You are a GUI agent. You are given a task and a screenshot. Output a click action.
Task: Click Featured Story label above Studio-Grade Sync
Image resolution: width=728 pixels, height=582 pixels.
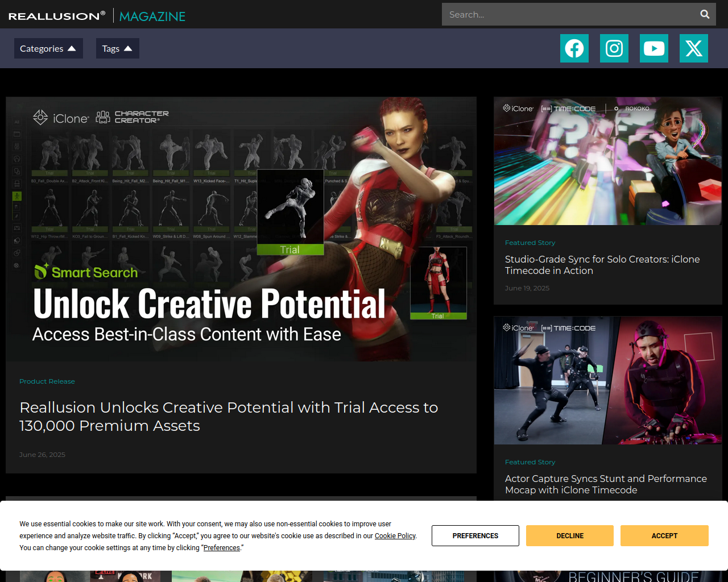pyautogui.click(x=530, y=243)
